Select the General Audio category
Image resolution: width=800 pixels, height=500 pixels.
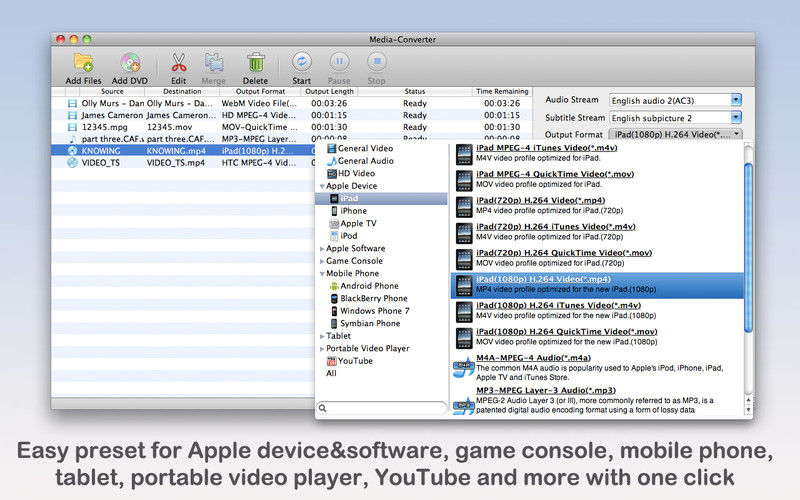[360, 161]
